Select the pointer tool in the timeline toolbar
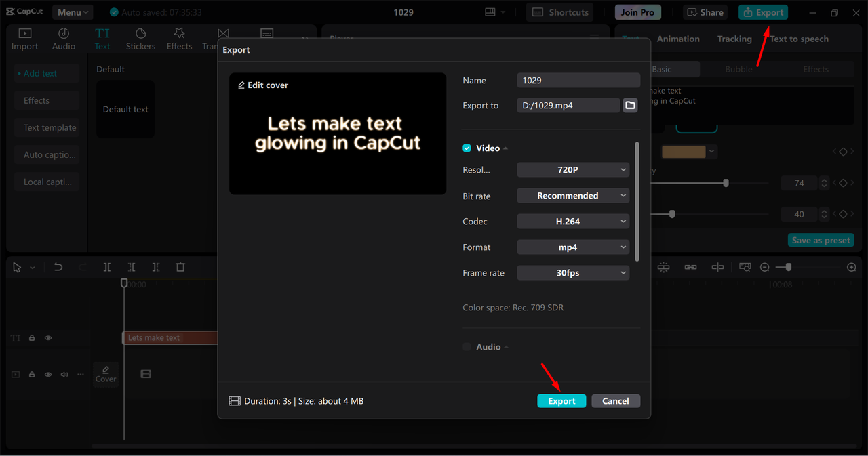868x456 pixels. tap(18, 268)
